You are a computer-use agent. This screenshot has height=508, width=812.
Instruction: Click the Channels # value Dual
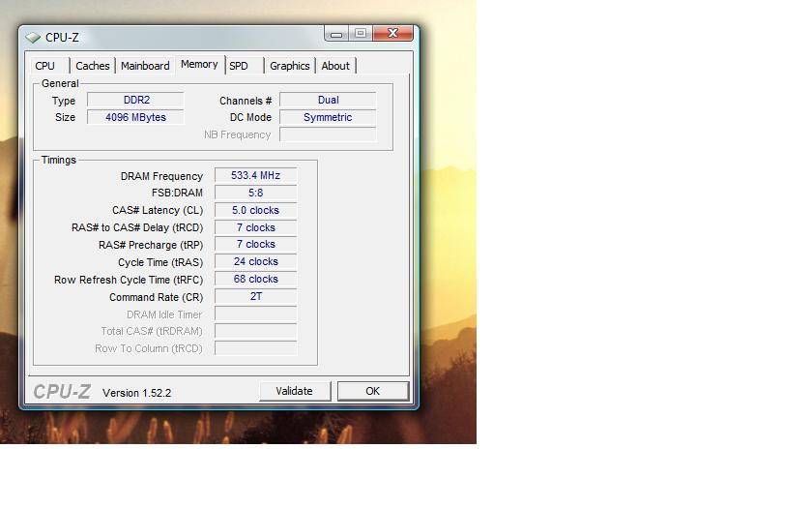[328, 100]
